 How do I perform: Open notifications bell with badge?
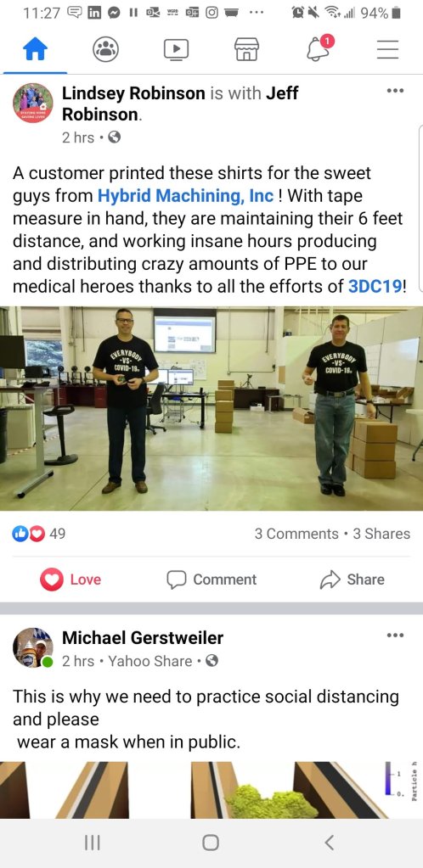(x=319, y=48)
